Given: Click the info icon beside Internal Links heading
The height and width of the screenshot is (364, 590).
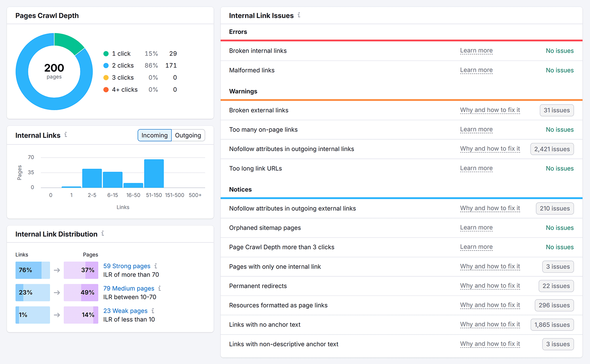Looking at the screenshot, I should click(66, 135).
